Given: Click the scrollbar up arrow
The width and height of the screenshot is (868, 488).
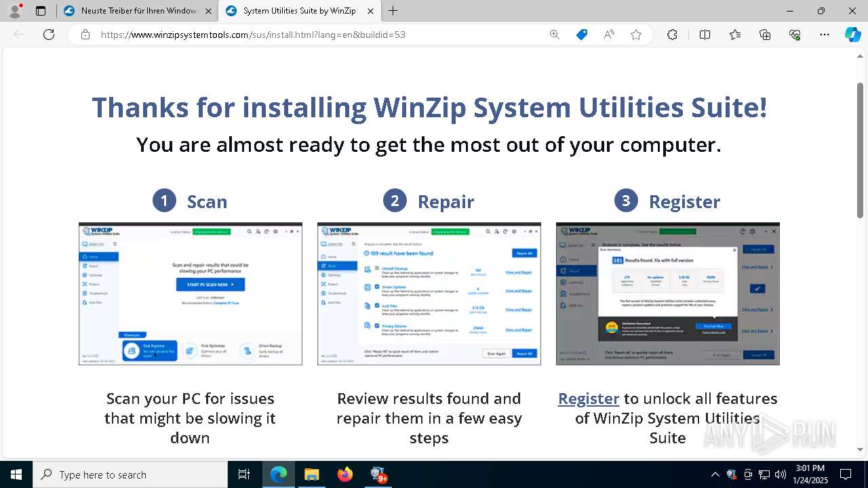Looking at the screenshot, I should pos(861,57).
